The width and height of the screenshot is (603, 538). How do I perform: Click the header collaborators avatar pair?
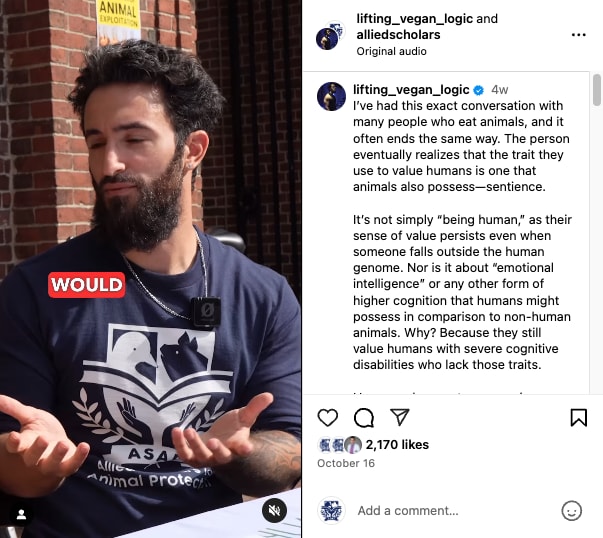tap(331, 35)
